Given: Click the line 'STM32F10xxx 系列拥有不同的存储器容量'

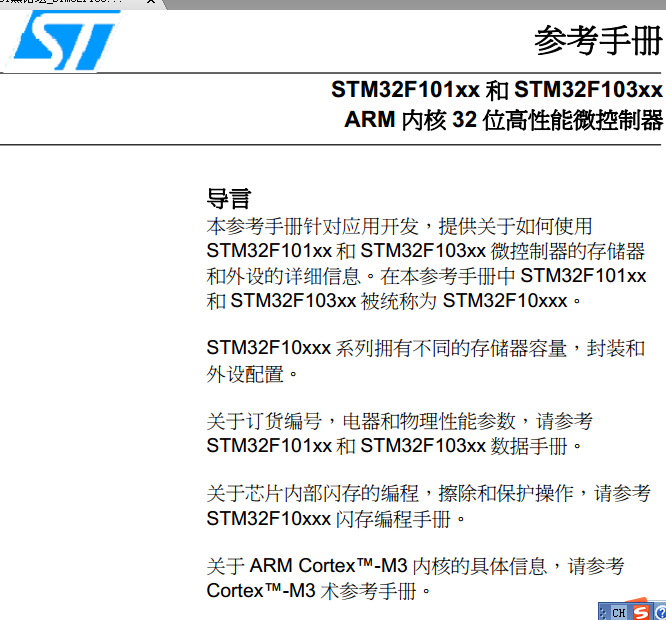Looking at the screenshot, I should click(426, 348).
